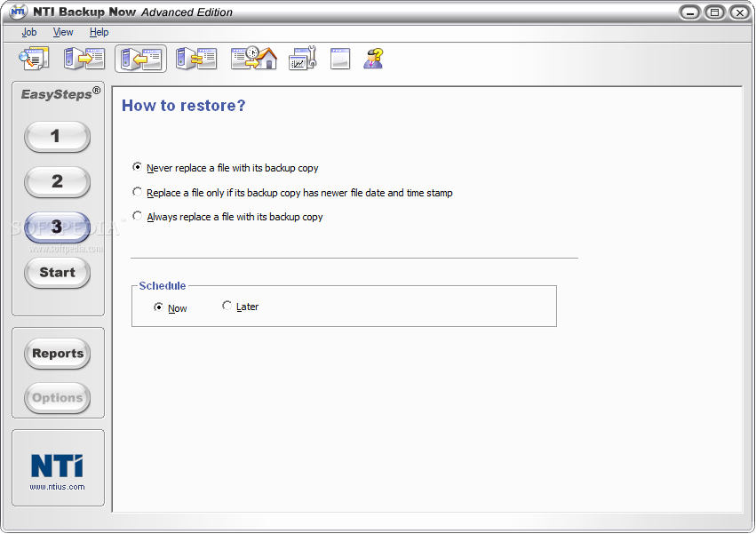The image size is (756, 534).
Task: Click the blank window toolbar icon
Action: pos(340,59)
